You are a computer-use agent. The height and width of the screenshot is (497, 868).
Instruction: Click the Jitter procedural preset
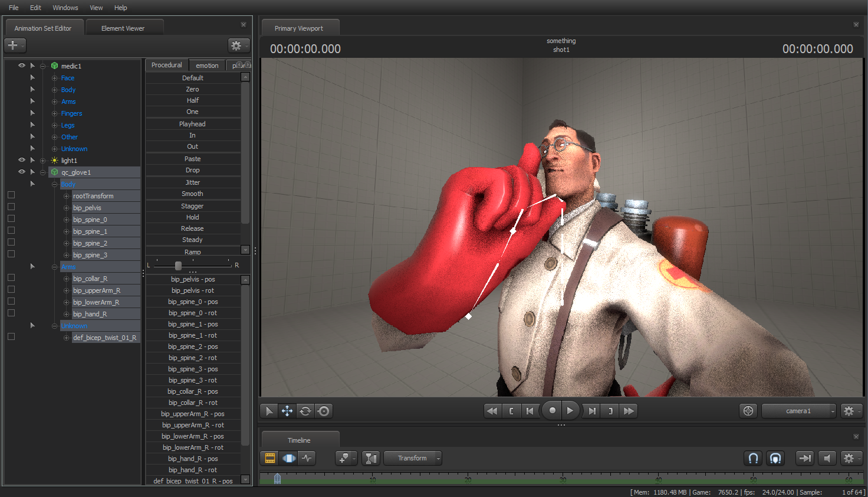[x=192, y=182]
